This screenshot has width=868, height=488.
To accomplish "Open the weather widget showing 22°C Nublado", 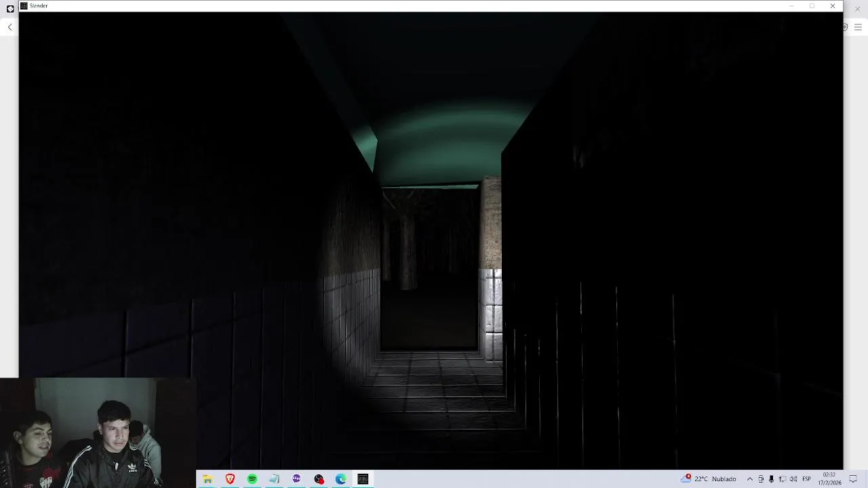I will (x=709, y=479).
